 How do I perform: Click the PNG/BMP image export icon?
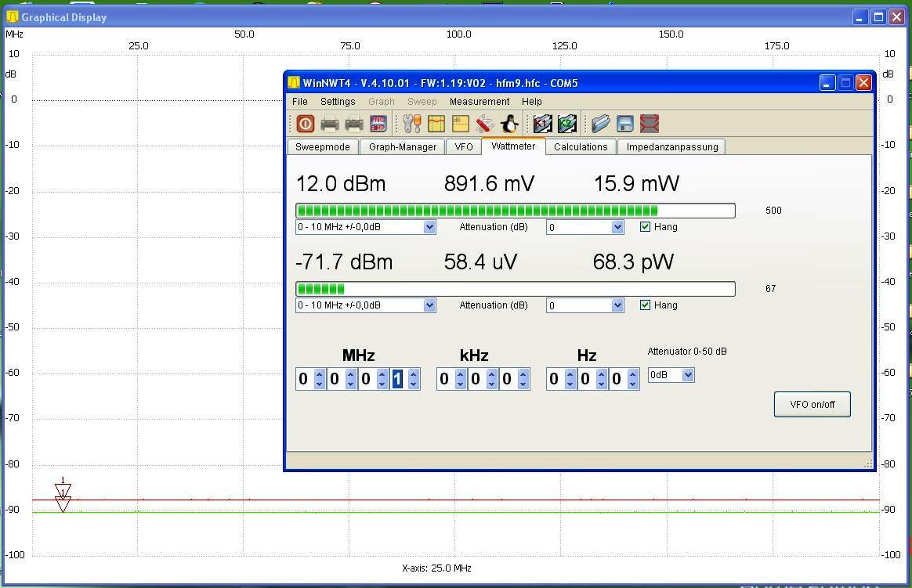(378, 124)
